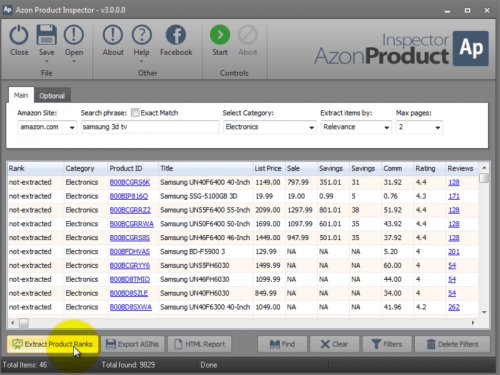Click the Clear button
This screenshot has height=375, width=500.
point(334,344)
